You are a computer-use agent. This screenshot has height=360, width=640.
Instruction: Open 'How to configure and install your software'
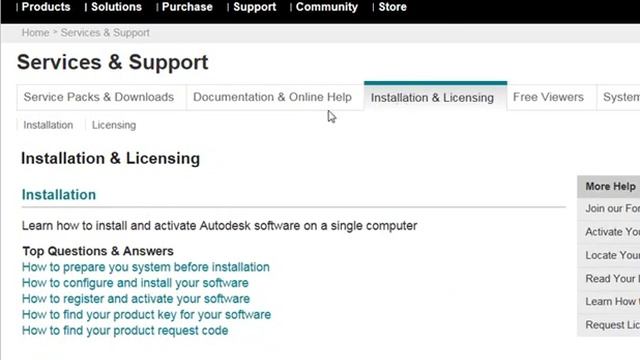135,283
